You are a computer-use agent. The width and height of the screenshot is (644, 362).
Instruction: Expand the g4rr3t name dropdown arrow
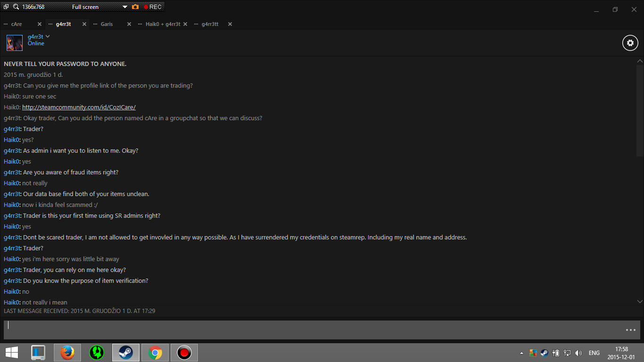(48, 36)
